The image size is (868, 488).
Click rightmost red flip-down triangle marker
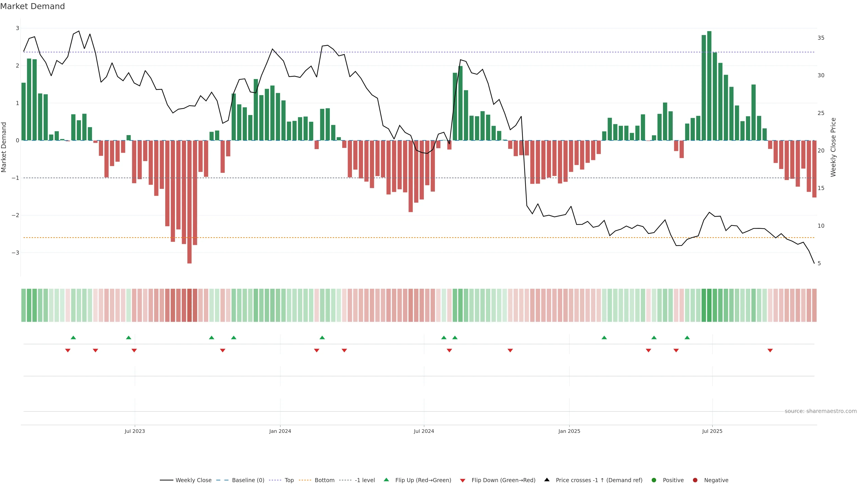coord(770,351)
